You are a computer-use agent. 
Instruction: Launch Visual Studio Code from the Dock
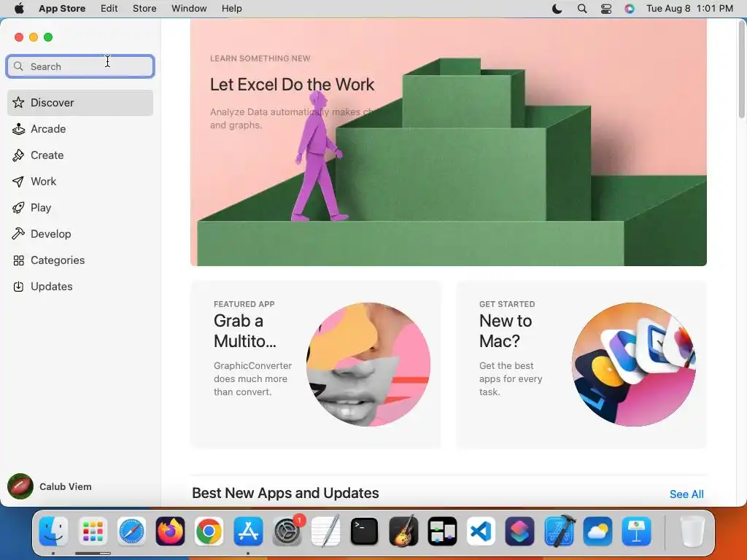coord(481,531)
